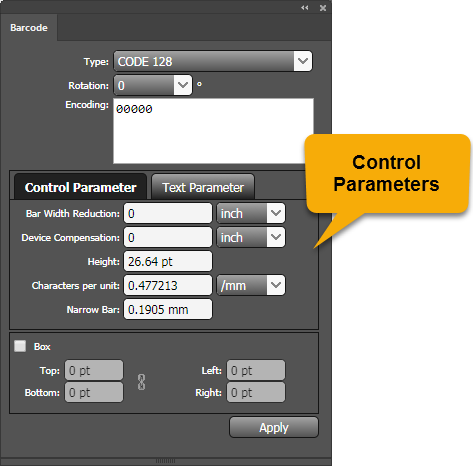Click the Apply button
This screenshot has width=473, height=466.
point(274,427)
